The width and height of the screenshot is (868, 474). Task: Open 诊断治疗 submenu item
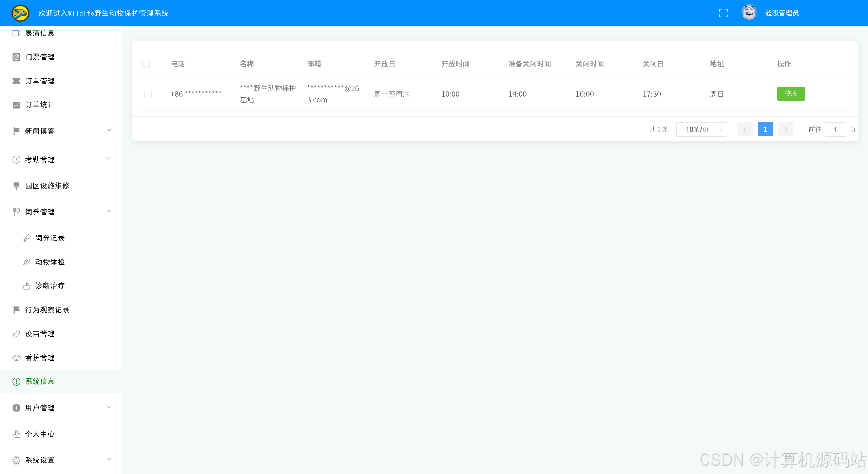[61, 286]
